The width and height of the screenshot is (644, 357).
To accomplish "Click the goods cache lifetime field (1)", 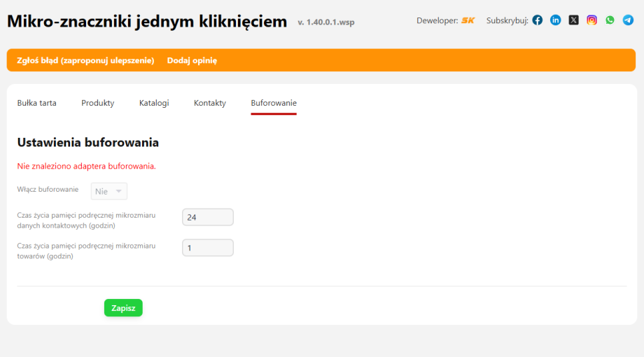I will click(207, 248).
